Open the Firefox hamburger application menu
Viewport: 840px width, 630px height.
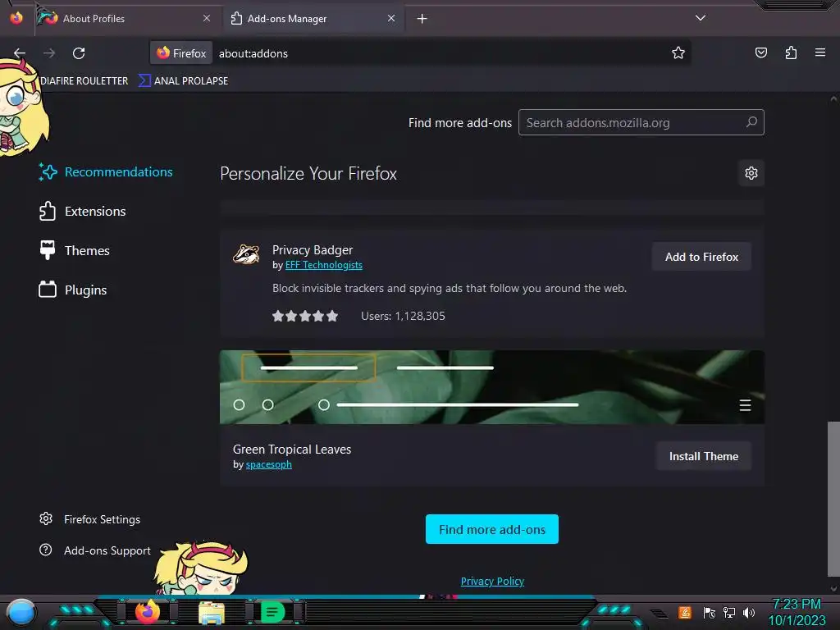point(820,52)
